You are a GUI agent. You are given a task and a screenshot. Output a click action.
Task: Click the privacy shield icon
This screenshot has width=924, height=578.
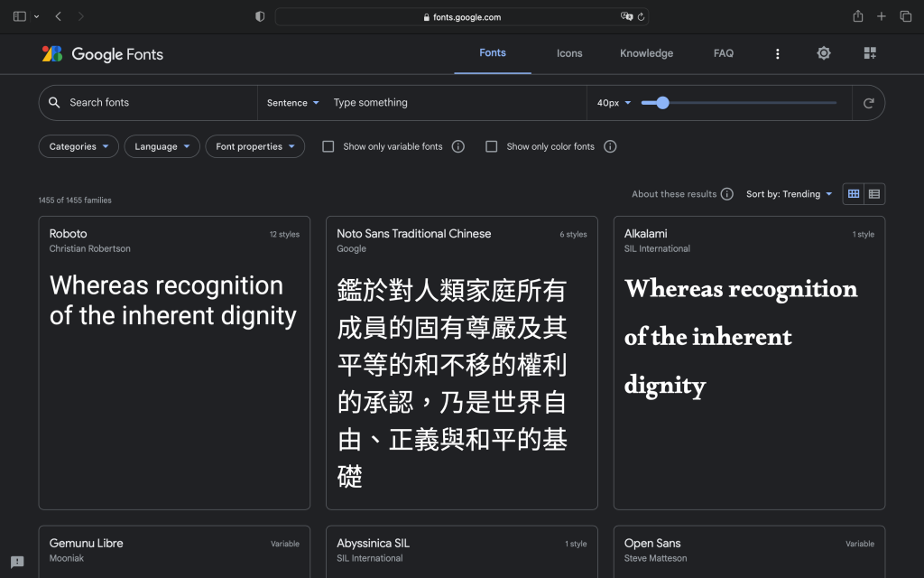pyautogui.click(x=260, y=16)
